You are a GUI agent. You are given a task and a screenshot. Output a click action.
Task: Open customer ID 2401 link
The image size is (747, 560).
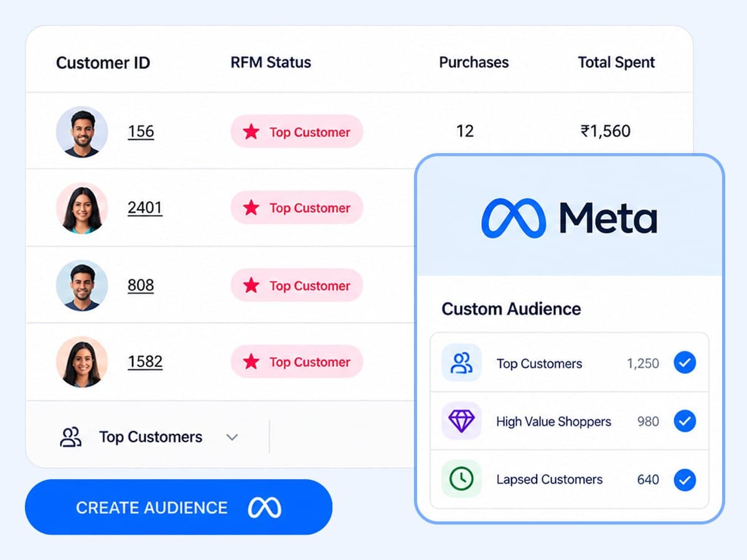145,207
